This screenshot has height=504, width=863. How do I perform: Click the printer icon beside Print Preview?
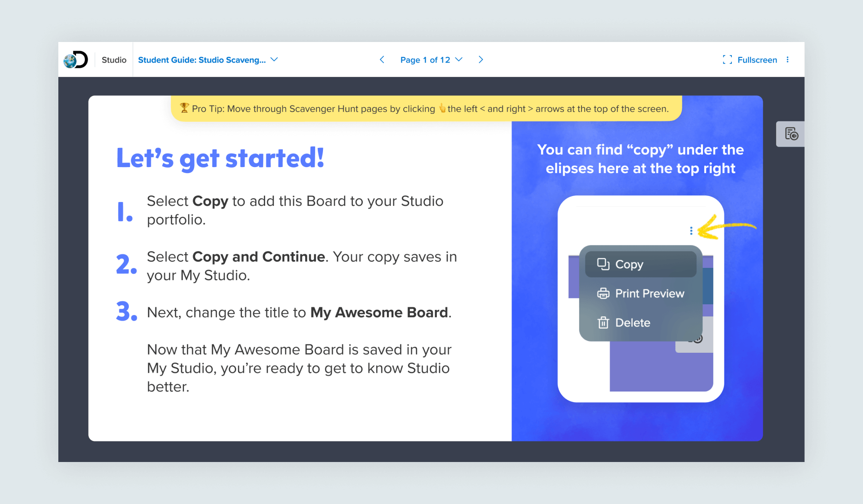(603, 294)
